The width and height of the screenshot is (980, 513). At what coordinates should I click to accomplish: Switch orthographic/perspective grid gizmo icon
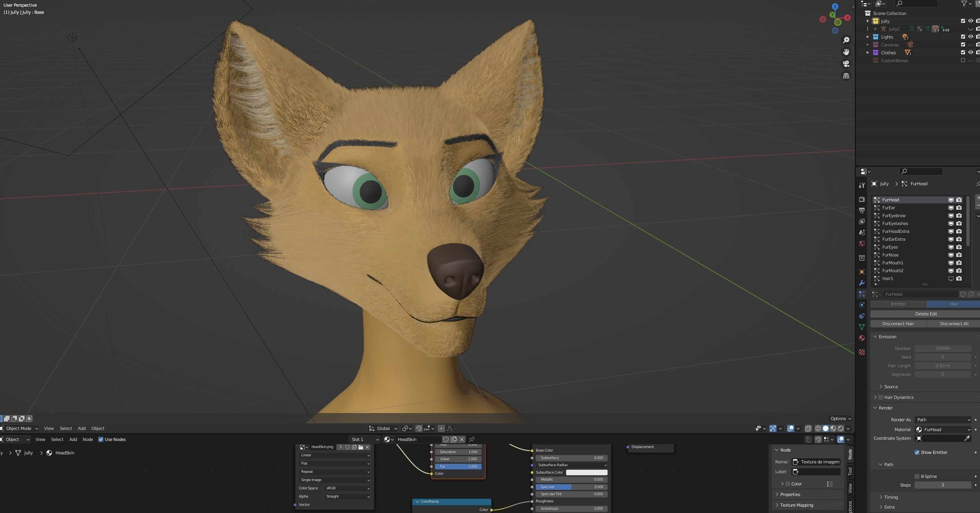tap(846, 76)
